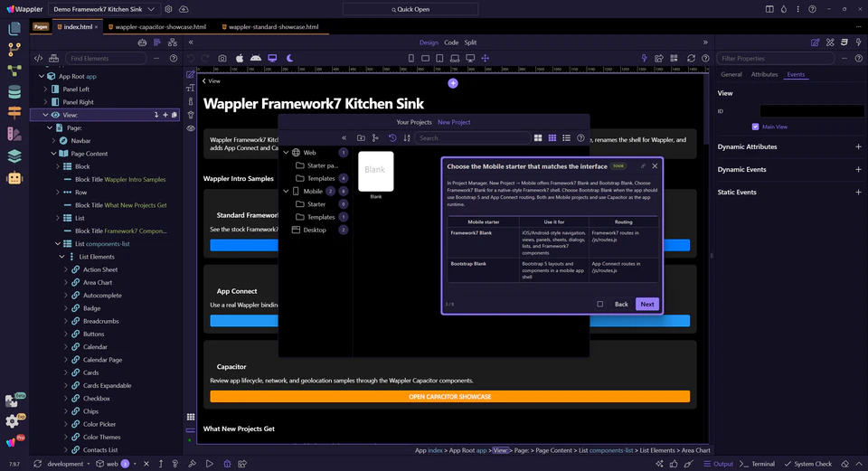Add a Static Events entry

pos(858,192)
